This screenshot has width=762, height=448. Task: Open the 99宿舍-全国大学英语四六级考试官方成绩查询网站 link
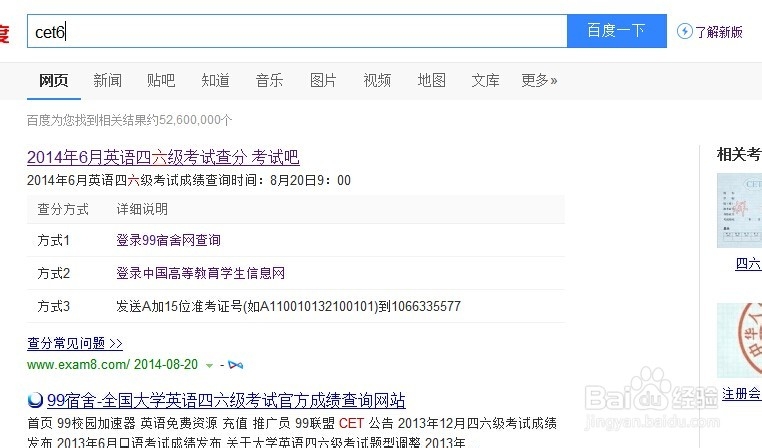[226, 400]
